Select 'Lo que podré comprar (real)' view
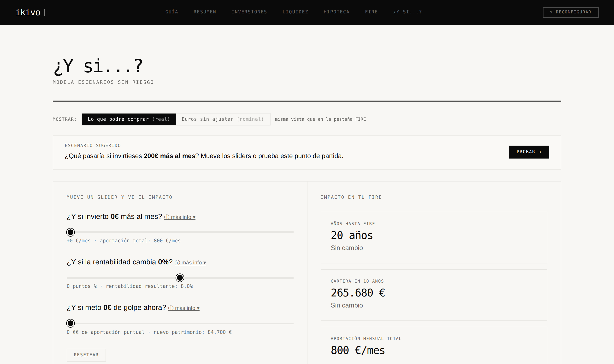This screenshot has width=614, height=364. pyautogui.click(x=129, y=119)
